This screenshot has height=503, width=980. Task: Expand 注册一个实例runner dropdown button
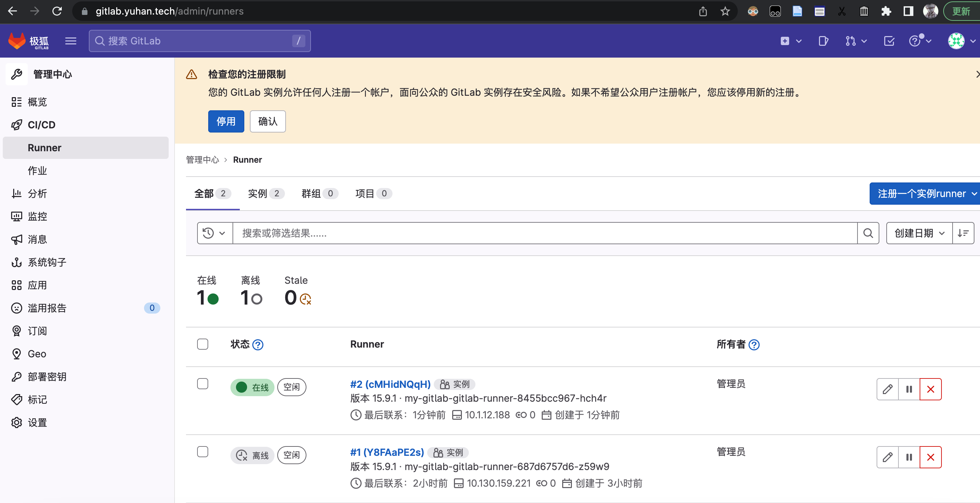[925, 194]
